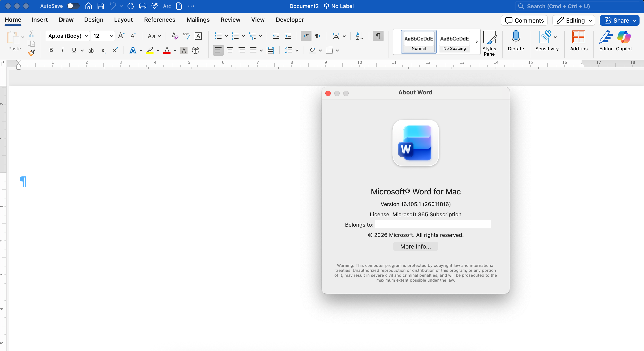
Task: Open the Editing mode dropdown
Action: pos(574,21)
